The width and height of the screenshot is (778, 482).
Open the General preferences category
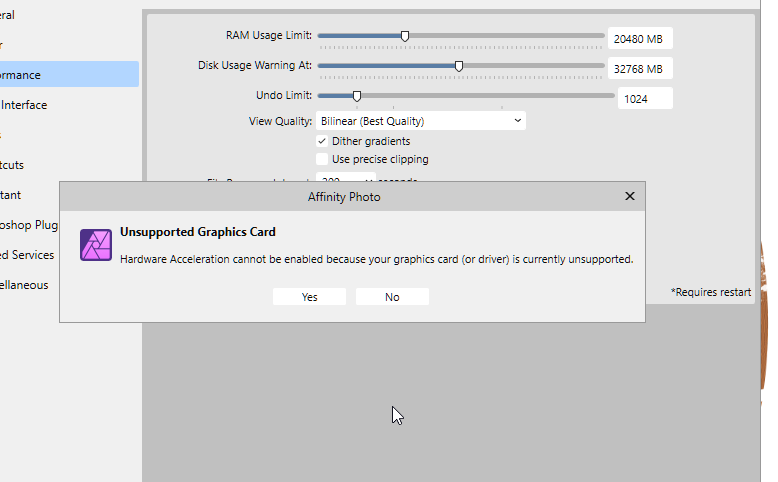(x=7, y=15)
